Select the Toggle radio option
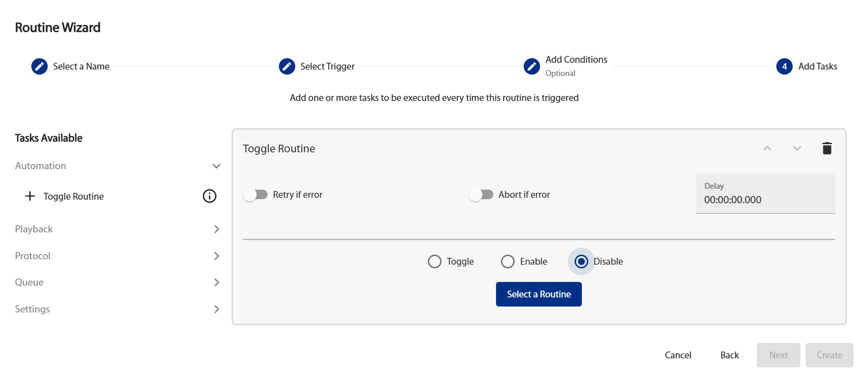The image size is (868, 377). [435, 261]
